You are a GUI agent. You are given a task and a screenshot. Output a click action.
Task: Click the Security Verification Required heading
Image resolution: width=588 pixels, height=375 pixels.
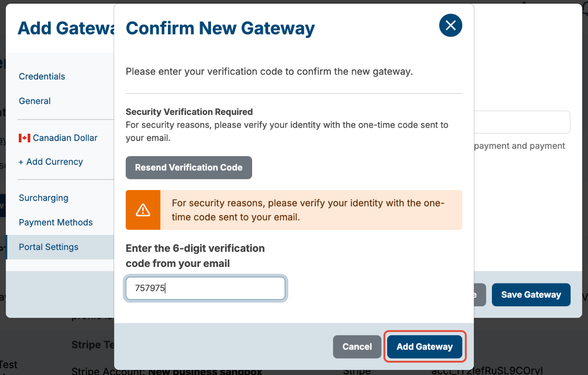coord(189,112)
